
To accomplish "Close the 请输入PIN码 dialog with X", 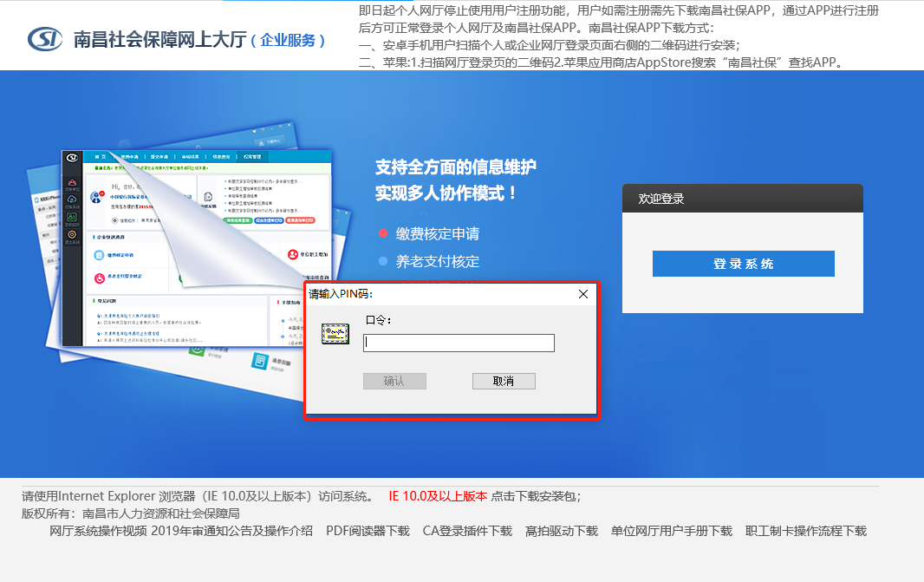I will click(x=583, y=294).
